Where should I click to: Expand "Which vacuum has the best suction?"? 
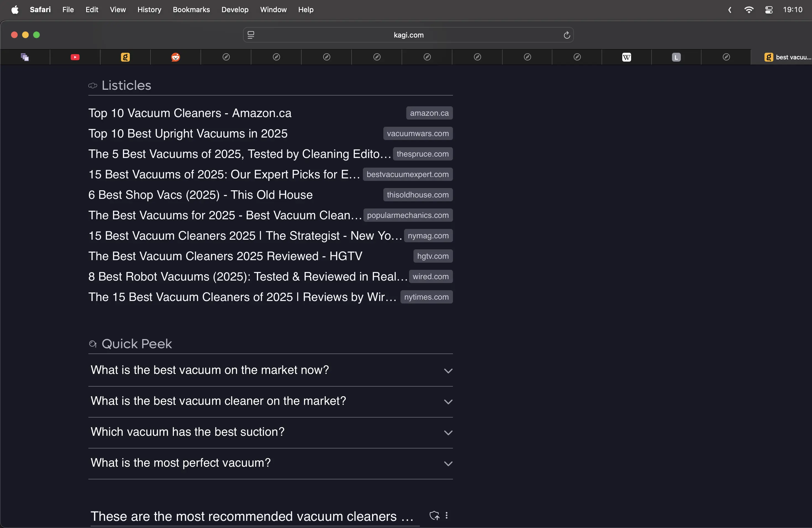(448, 432)
